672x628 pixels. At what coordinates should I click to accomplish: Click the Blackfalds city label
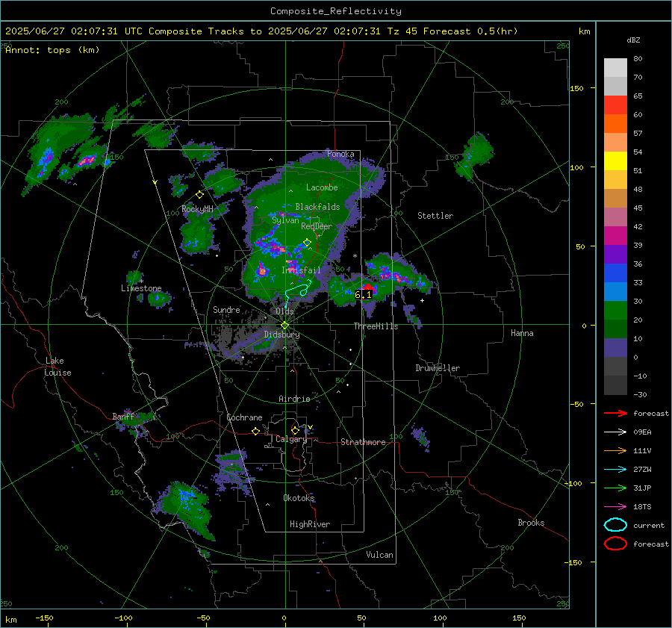coord(317,207)
